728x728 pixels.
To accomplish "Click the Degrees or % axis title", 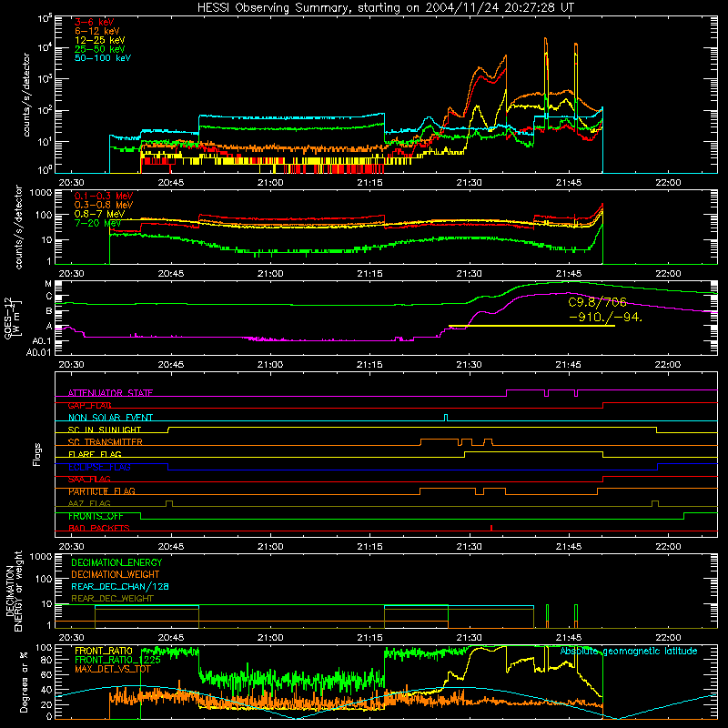I will [x=24, y=682].
